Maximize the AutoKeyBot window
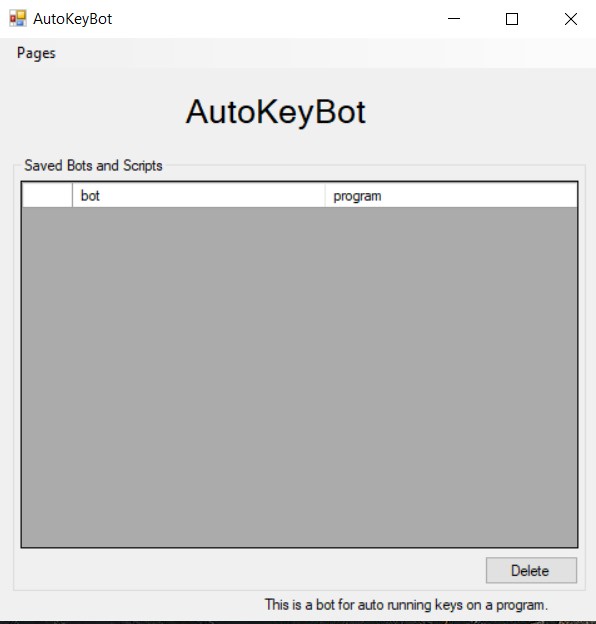 pos(512,19)
